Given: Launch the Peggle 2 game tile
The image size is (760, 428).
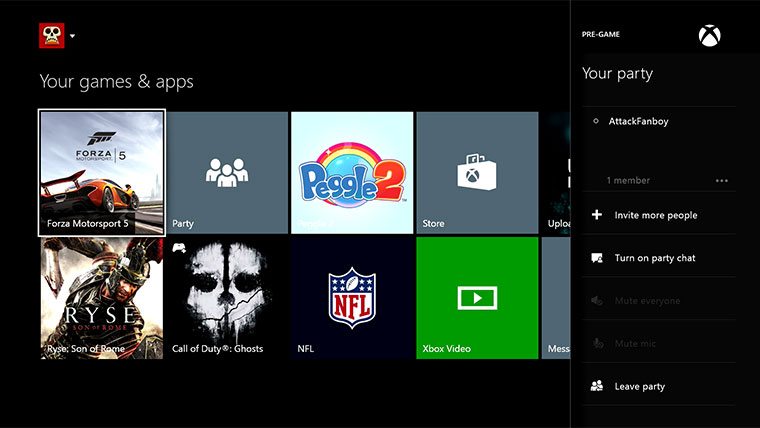Looking at the screenshot, I should pyautogui.click(x=352, y=173).
